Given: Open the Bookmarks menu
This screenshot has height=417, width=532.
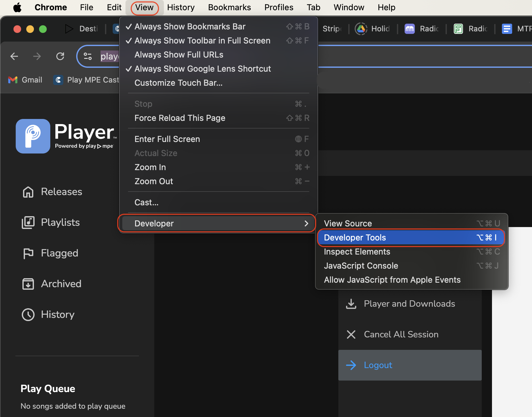Looking at the screenshot, I should [x=229, y=7].
